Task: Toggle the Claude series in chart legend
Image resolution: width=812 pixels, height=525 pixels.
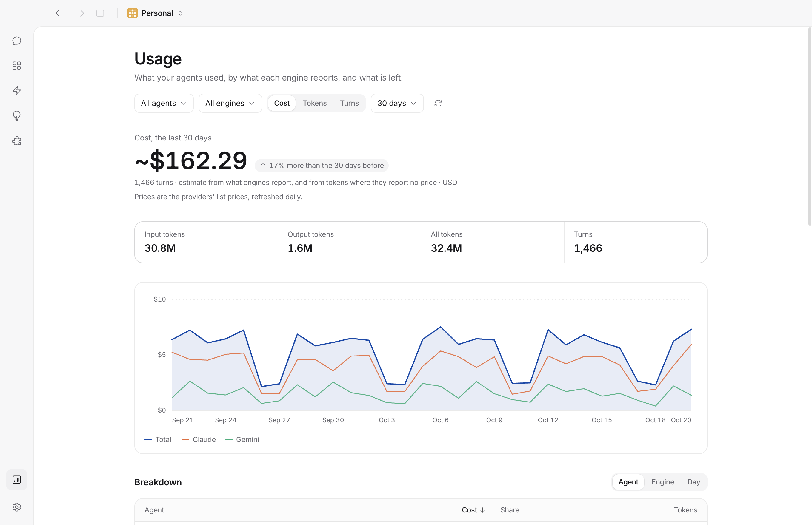Action: tap(199, 440)
